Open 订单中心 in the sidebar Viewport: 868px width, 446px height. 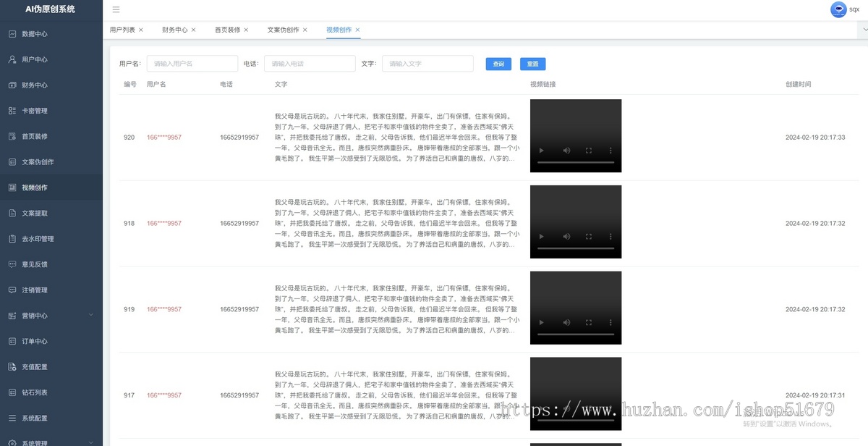pyautogui.click(x=51, y=341)
